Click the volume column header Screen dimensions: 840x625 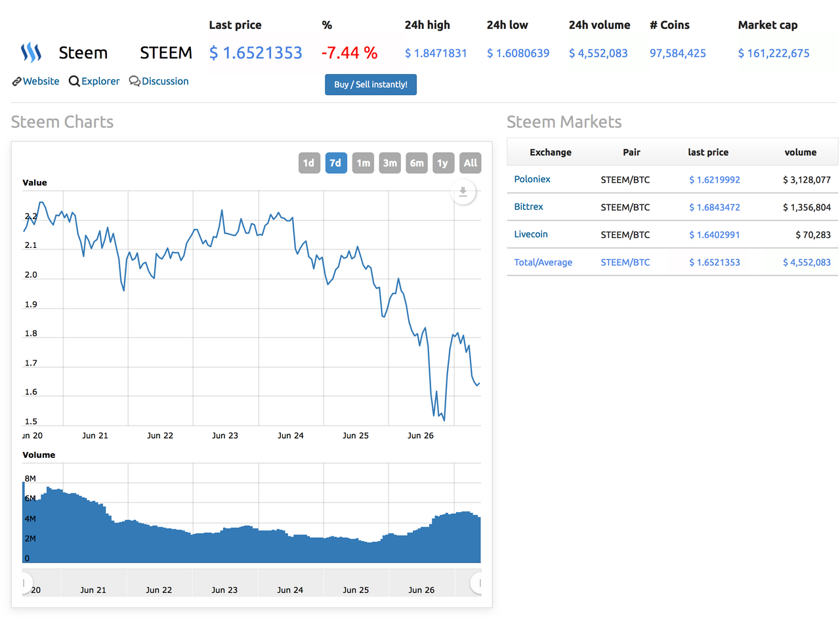tap(801, 152)
